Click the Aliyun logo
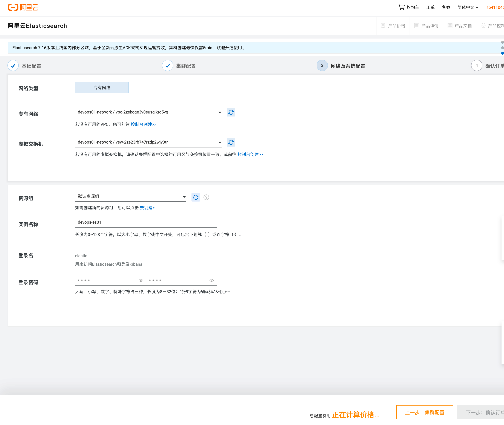The image size is (504, 425). click(23, 7)
